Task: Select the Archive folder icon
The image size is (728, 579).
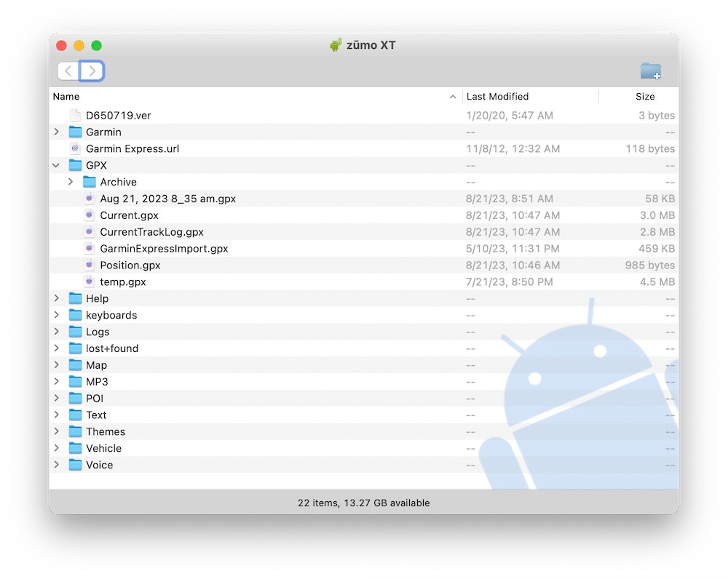Action: pyautogui.click(x=89, y=182)
